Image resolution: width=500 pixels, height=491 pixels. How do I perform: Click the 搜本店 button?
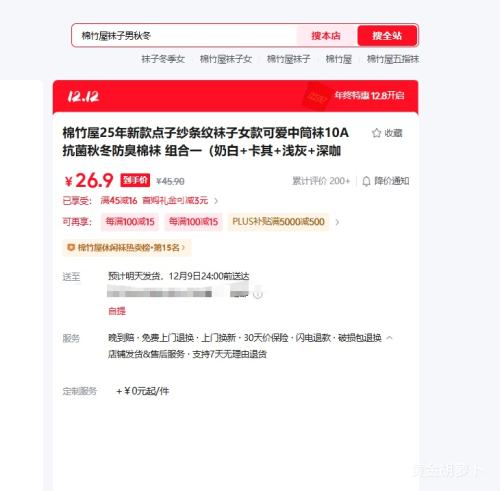pyautogui.click(x=326, y=36)
